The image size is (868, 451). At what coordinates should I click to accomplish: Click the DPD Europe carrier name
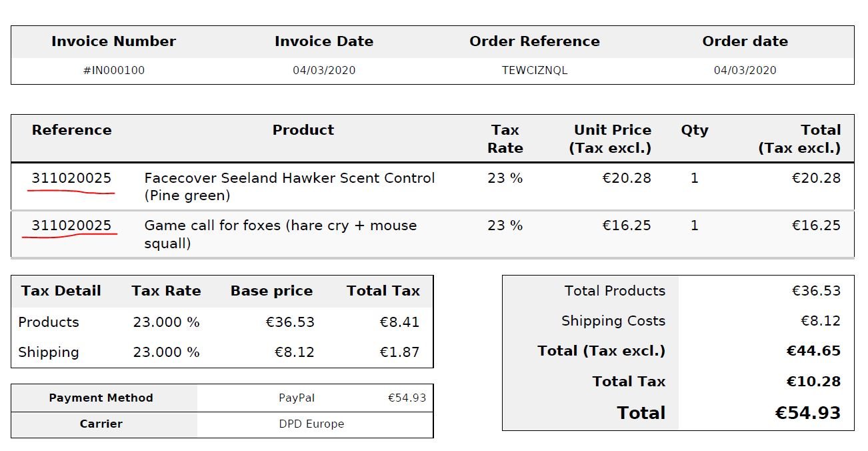click(311, 424)
